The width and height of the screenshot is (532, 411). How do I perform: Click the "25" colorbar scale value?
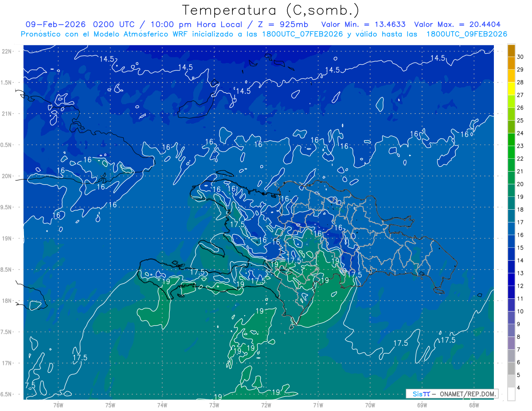click(520, 121)
